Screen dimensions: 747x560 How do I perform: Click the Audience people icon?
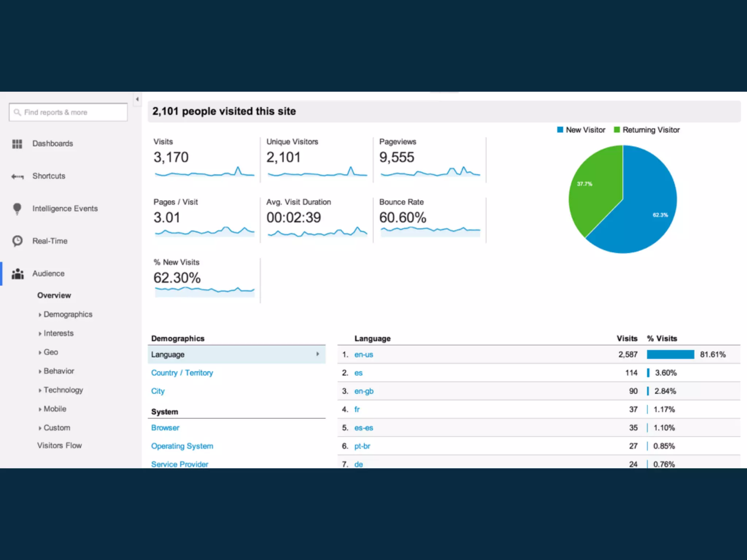point(17,274)
